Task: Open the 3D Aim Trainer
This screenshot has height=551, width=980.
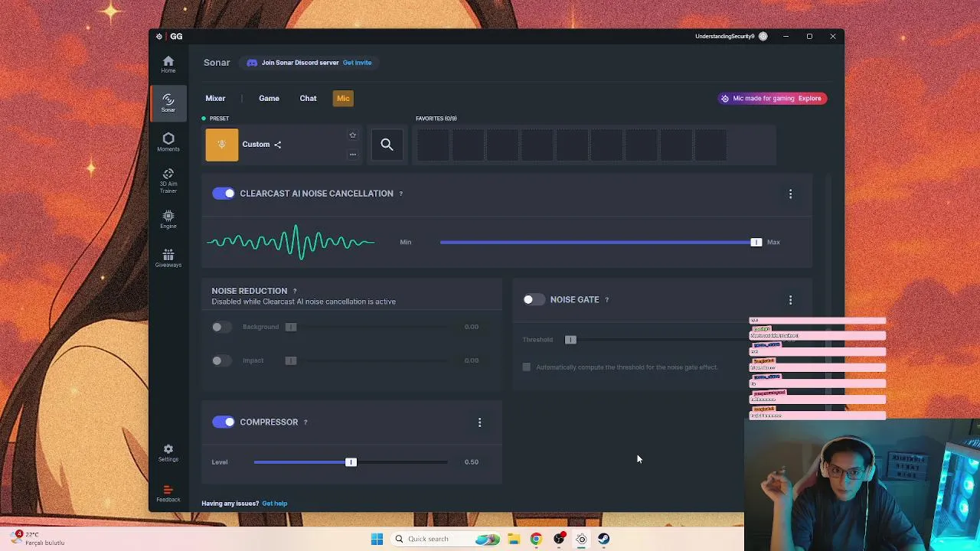Action: tap(168, 181)
